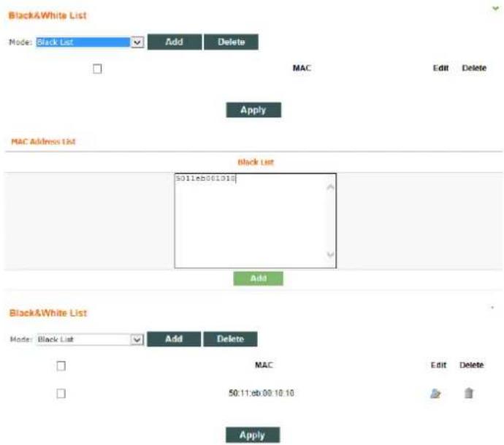The width and height of the screenshot is (504, 445).
Task: Tick select-all checkbox in top MAC table
Action: click(97, 69)
